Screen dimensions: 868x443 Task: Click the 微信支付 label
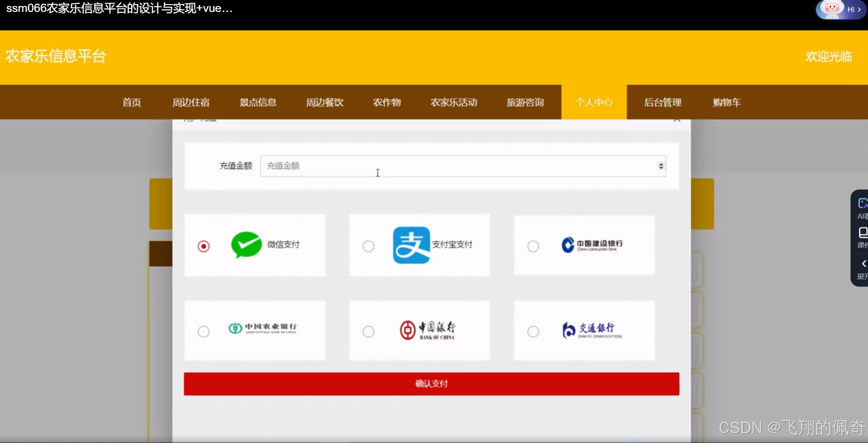click(x=283, y=245)
